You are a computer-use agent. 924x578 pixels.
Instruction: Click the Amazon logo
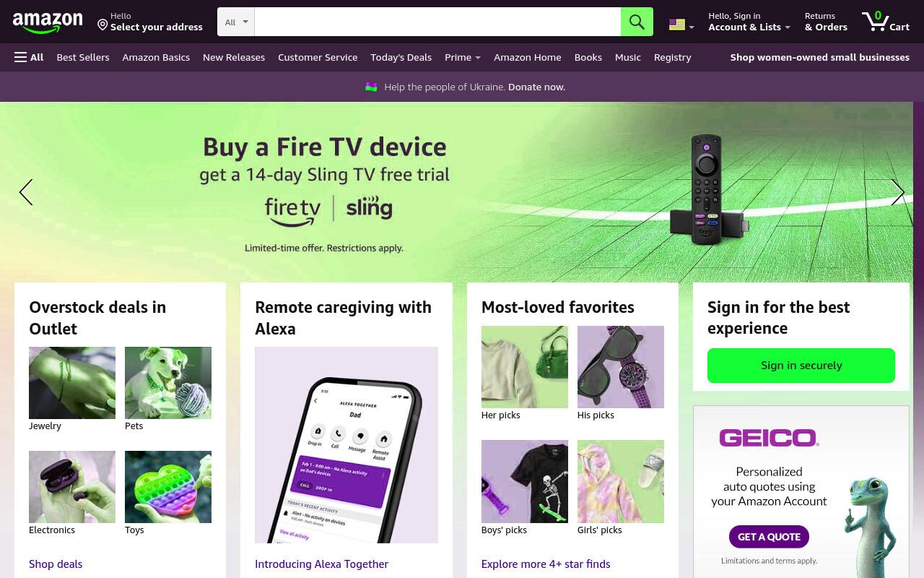48,22
